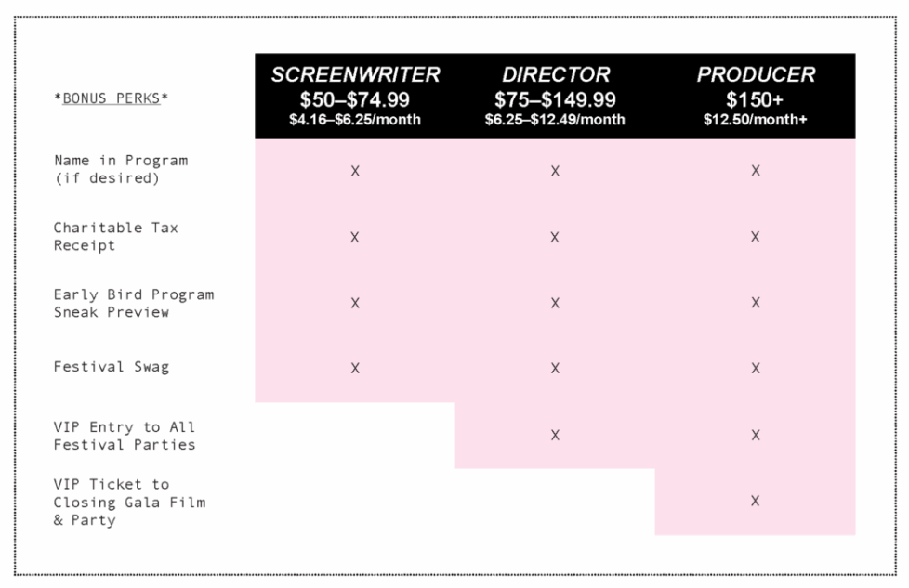Click the DIRECTOR tier heading
Viewport: 909px width, 588px height.
[x=556, y=75]
